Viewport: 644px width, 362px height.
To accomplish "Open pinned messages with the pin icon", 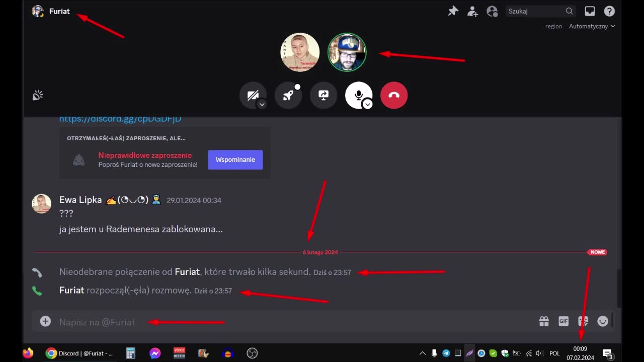I will coord(453,11).
